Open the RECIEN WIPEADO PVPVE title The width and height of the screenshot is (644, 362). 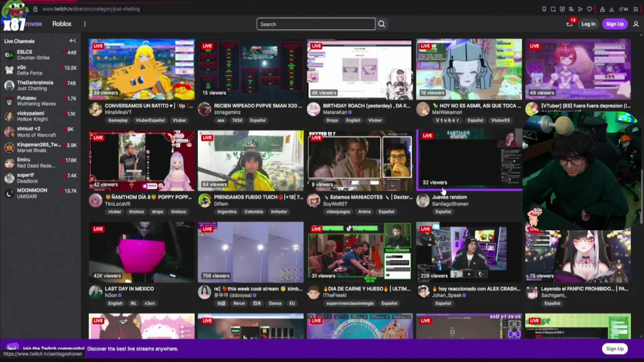point(258,106)
